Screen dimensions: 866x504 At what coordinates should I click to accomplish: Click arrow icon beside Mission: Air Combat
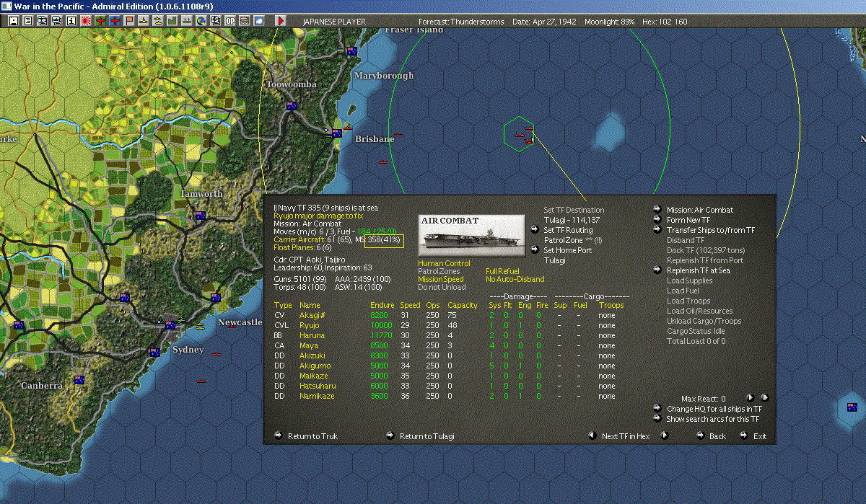tap(657, 210)
